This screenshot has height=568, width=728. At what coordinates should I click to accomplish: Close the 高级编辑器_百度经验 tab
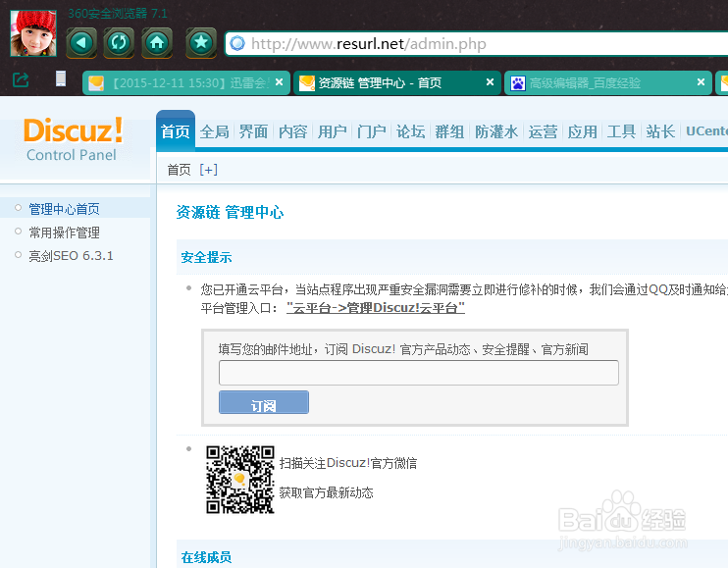click(x=702, y=82)
